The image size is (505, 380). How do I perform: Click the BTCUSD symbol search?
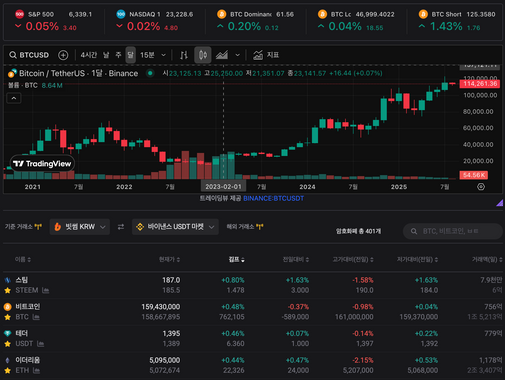[29, 55]
